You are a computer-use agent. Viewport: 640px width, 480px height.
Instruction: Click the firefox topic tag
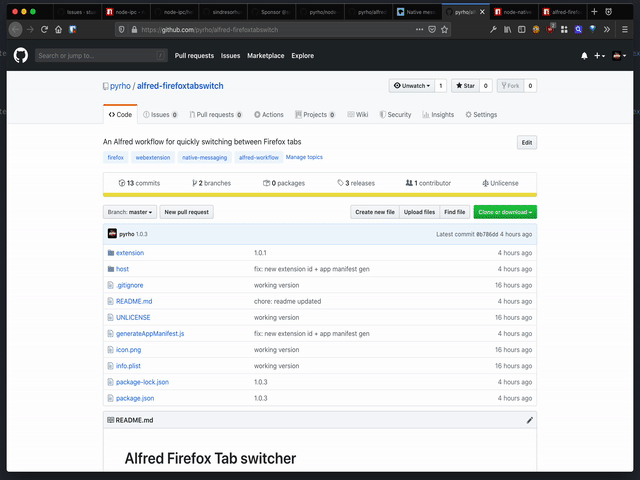(x=116, y=157)
